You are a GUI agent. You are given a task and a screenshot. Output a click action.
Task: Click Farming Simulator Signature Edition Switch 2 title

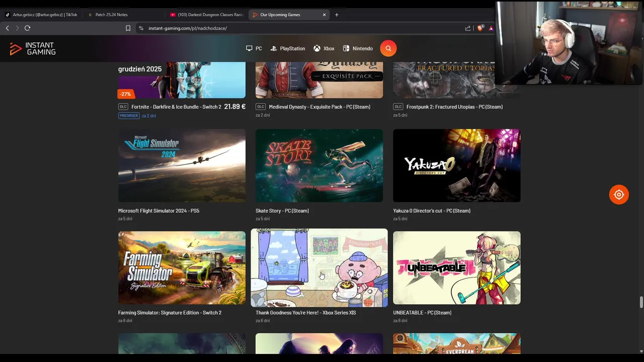click(x=170, y=313)
